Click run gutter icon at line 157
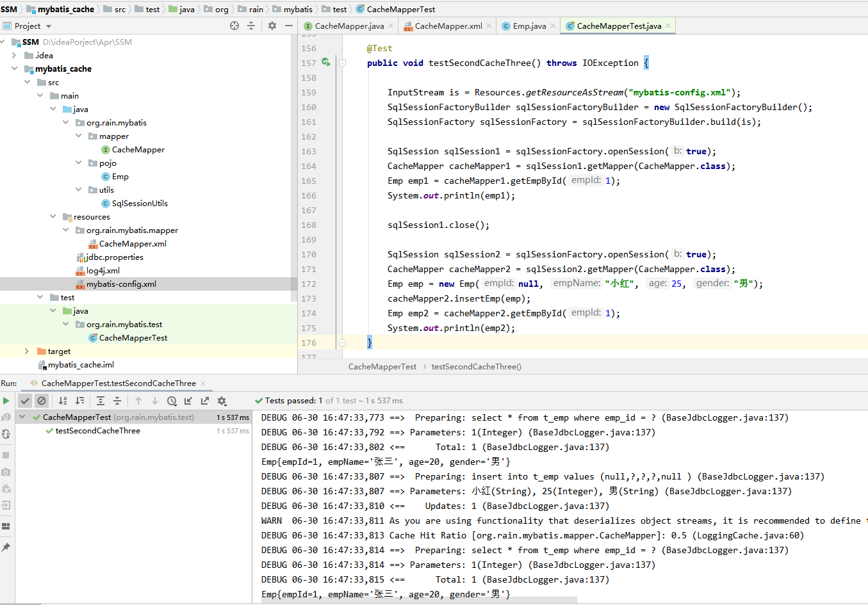Viewport: 868px width, 605px height. pyautogui.click(x=325, y=62)
